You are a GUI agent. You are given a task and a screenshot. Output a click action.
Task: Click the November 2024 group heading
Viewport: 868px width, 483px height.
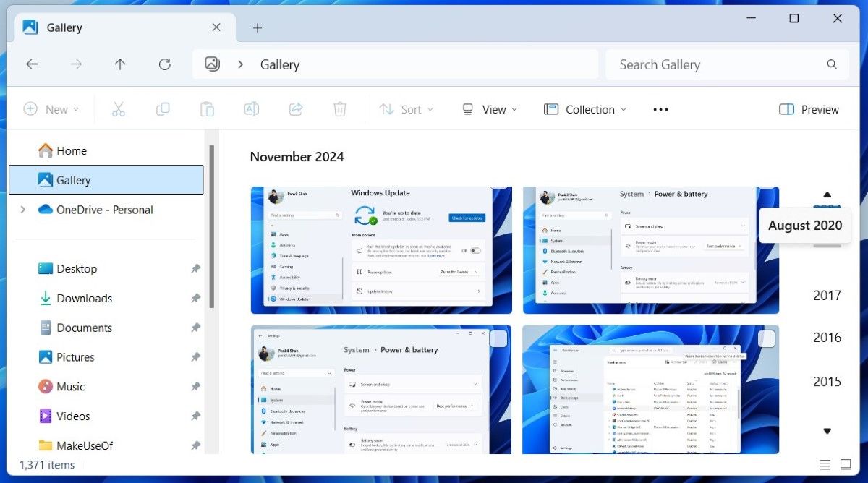pos(297,157)
